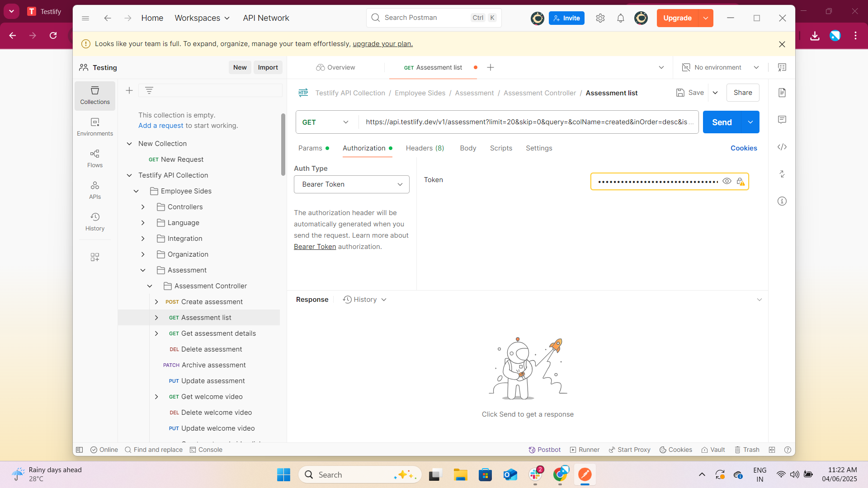Open the GET method dropdown

(x=326, y=122)
